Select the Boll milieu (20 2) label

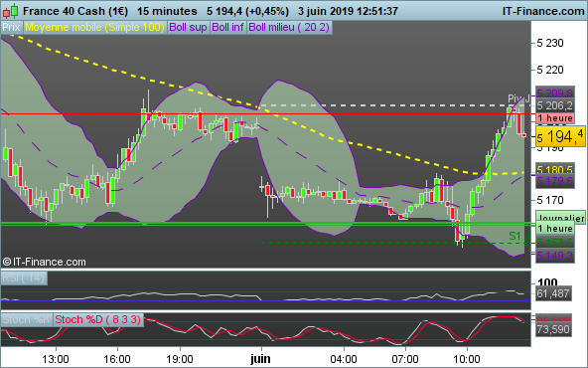coord(289,28)
